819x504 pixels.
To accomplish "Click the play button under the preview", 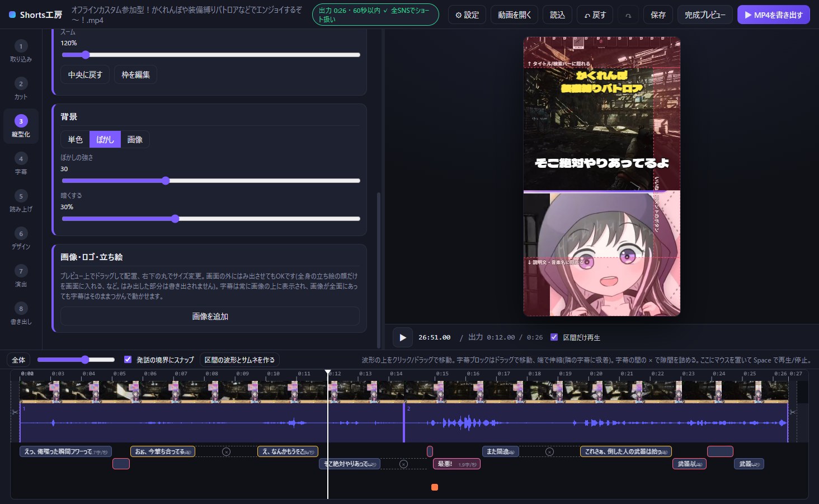I will pos(403,337).
